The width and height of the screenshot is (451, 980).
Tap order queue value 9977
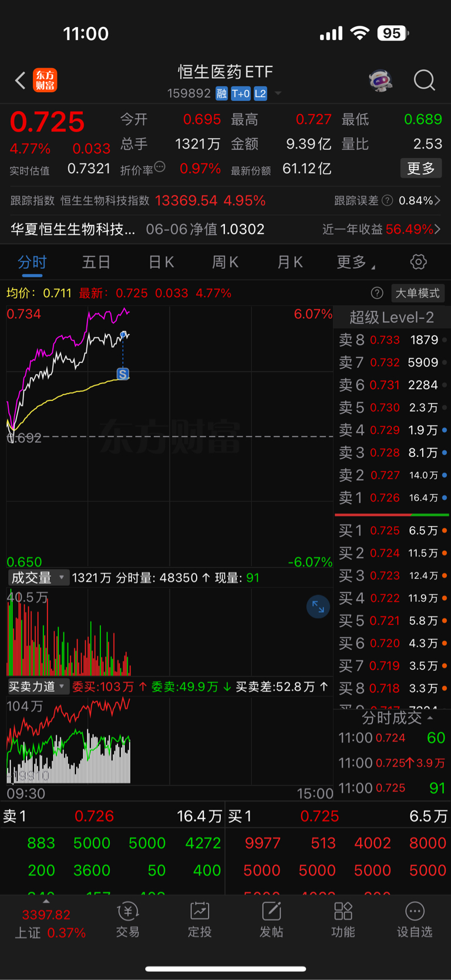coord(262,843)
